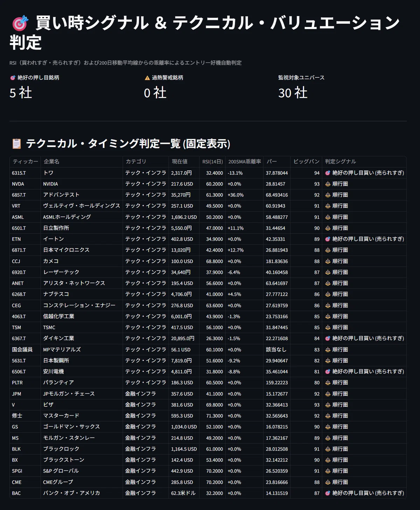The height and width of the screenshot is (510, 420).
Task: Click the scale icon in the 6501.T row
Action: [x=328, y=228]
